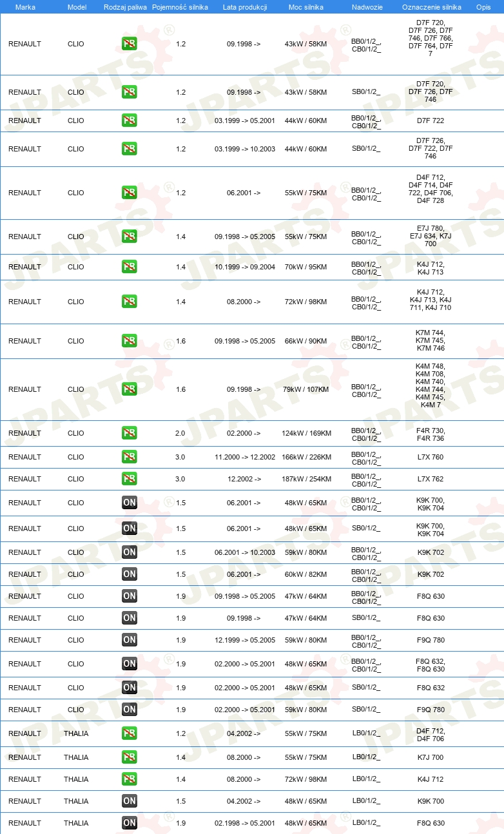Click the K7M 744, K7M 745, K7M 746 cell
Image resolution: width=504 pixels, height=834 pixels.
pyautogui.click(x=431, y=341)
